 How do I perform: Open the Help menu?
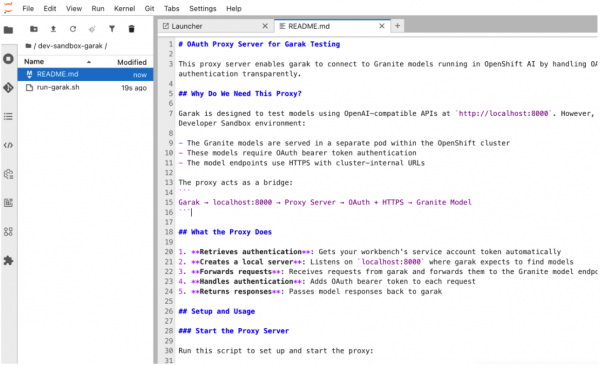point(234,8)
